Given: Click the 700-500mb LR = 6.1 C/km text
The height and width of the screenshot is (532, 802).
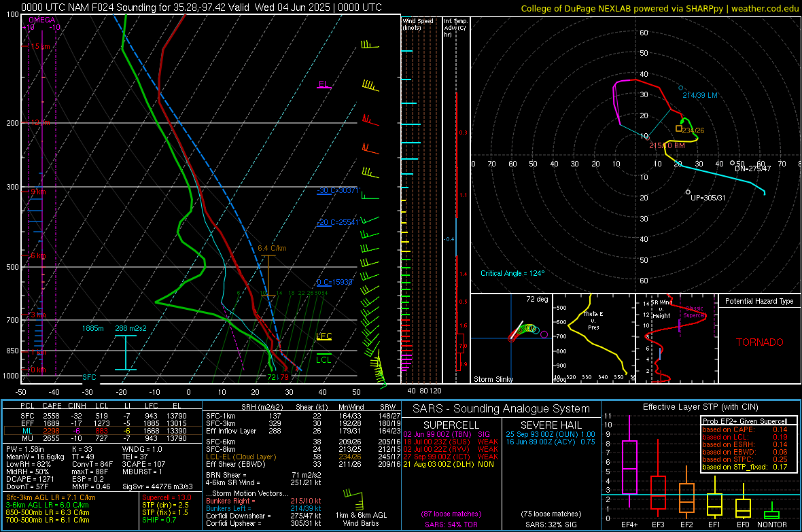Looking at the screenshot, I should pos(48,520).
